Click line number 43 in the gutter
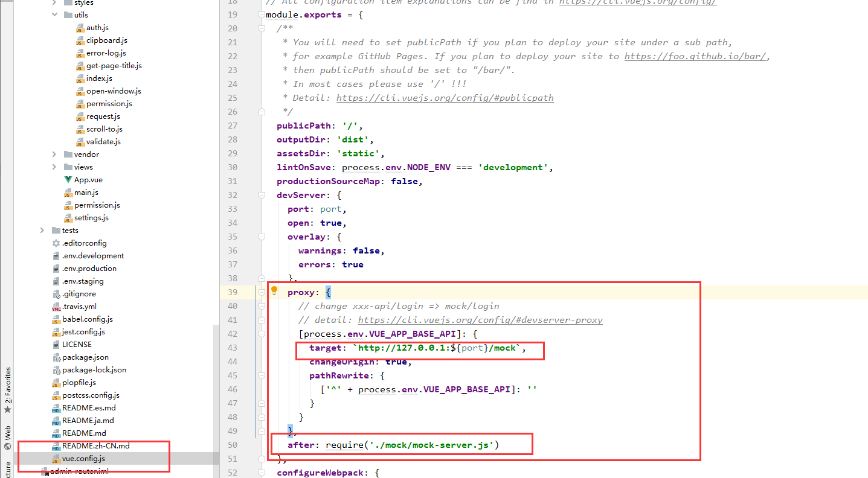This screenshot has height=478, width=868. [233, 348]
